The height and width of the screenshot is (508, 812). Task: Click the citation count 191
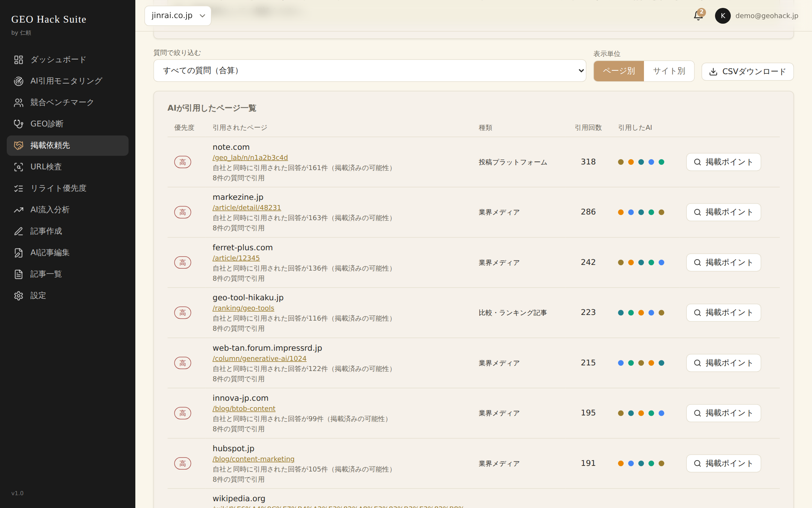click(x=588, y=463)
